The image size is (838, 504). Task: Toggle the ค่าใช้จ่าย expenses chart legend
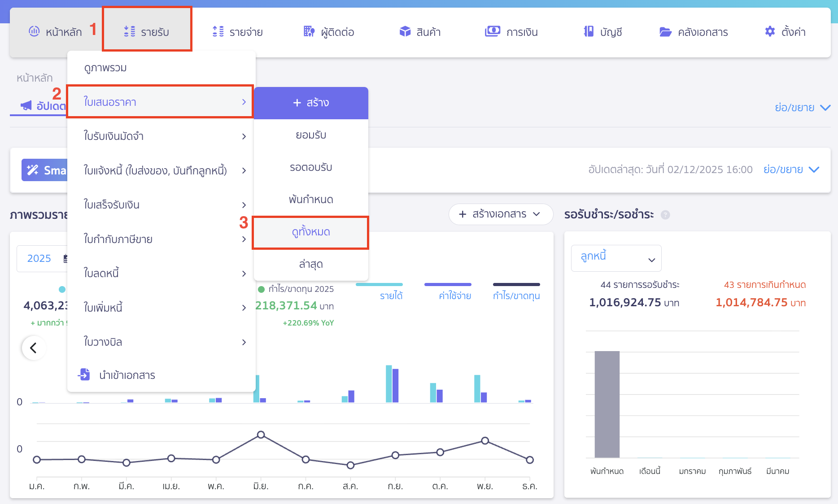tap(454, 295)
